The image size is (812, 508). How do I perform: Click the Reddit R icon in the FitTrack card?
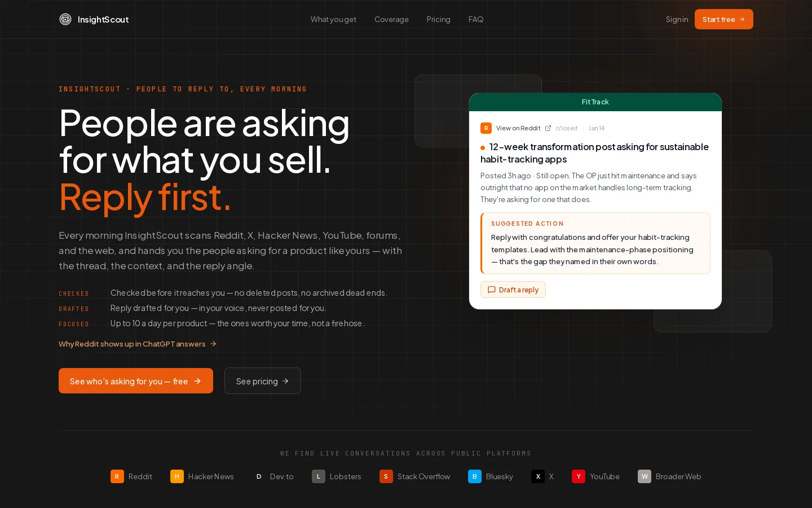486,128
